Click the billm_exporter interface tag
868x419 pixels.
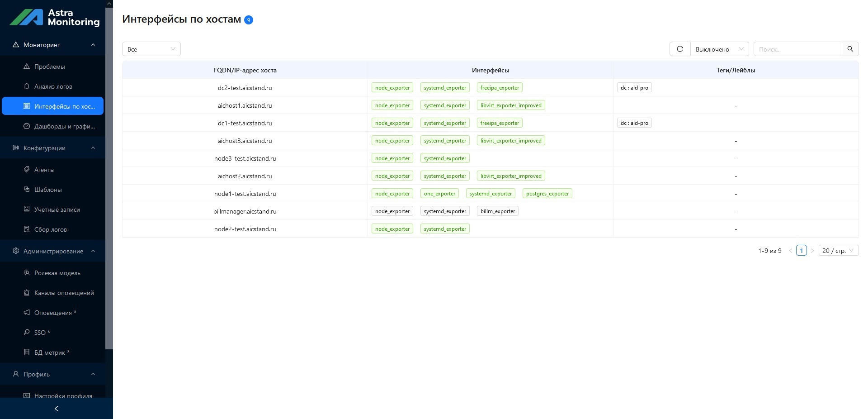(x=497, y=211)
